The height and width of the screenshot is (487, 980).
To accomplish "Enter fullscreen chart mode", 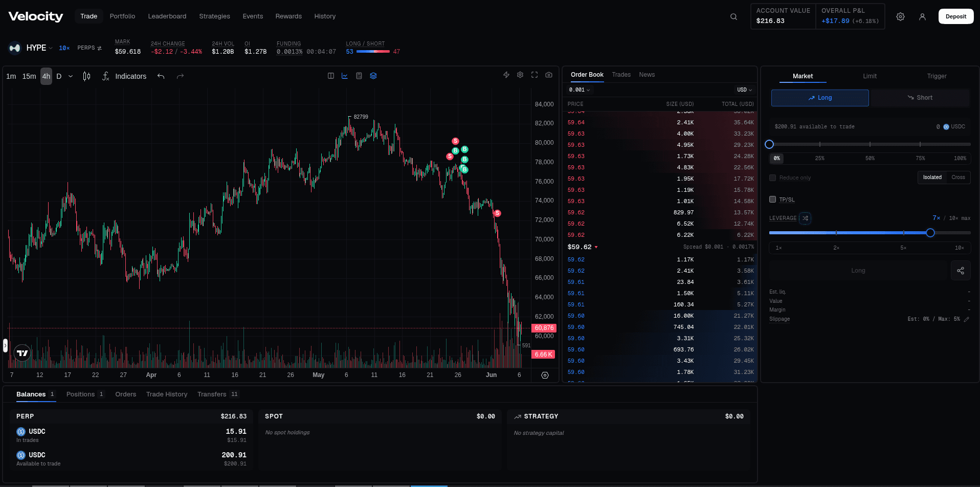I will click(x=534, y=75).
